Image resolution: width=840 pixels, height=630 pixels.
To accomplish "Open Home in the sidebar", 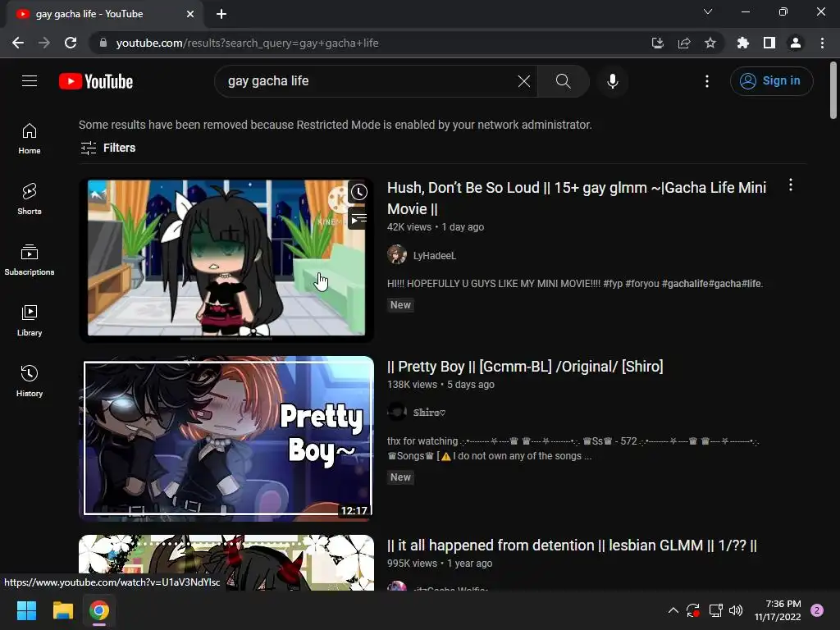I will coord(30,138).
